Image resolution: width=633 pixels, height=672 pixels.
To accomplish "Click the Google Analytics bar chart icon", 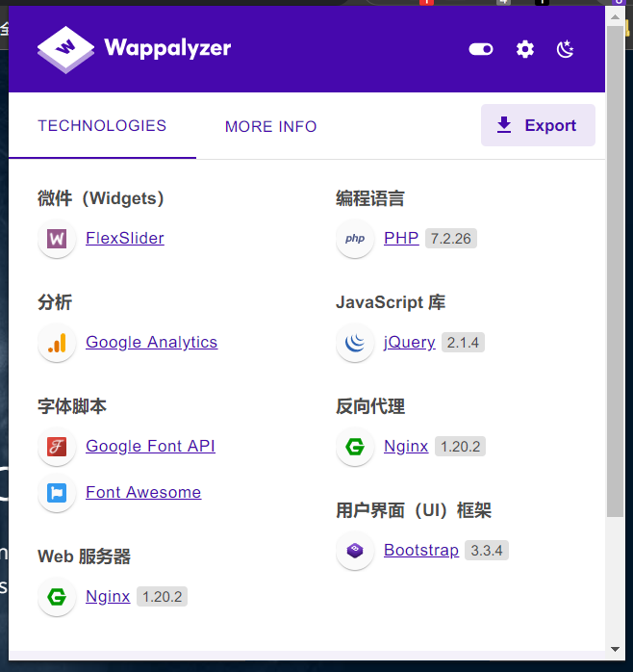I will tap(57, 343).
